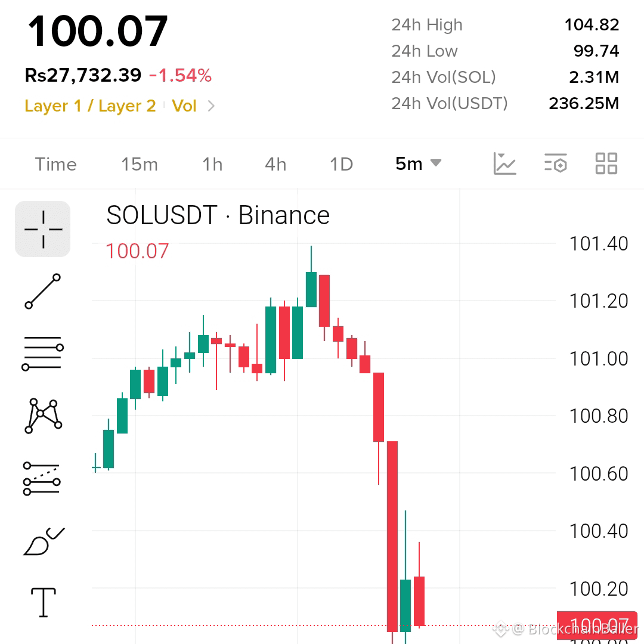Switch to the 15m interval tab
644x644 pixels.
click(x=139, y=165)
